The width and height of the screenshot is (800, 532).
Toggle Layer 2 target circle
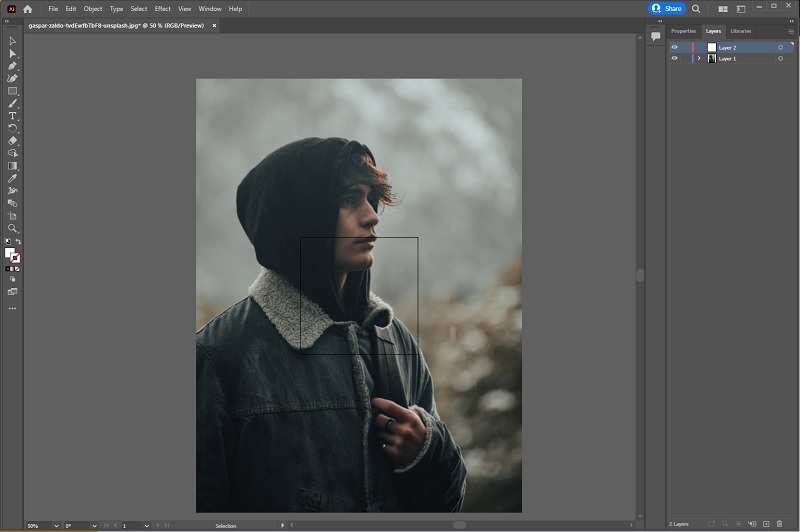click(780, 47)
